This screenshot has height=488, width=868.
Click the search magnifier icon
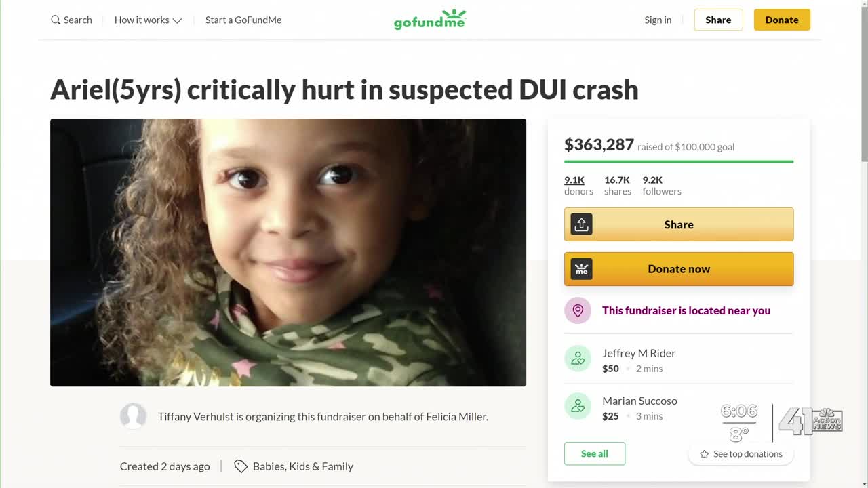pyautogui.click(x=56, y=20)
